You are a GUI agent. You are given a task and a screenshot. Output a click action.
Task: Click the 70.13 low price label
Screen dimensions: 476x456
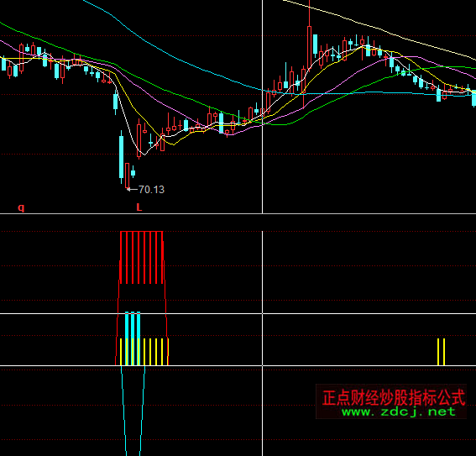pos(151,190)
